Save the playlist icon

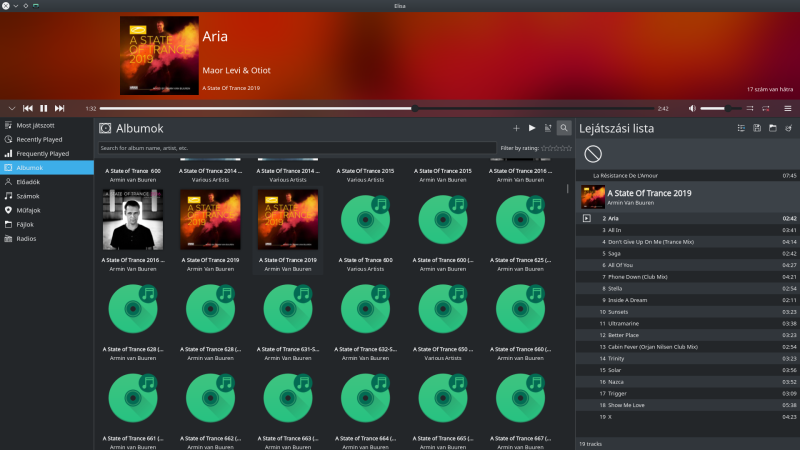click(x=757, y=128)
